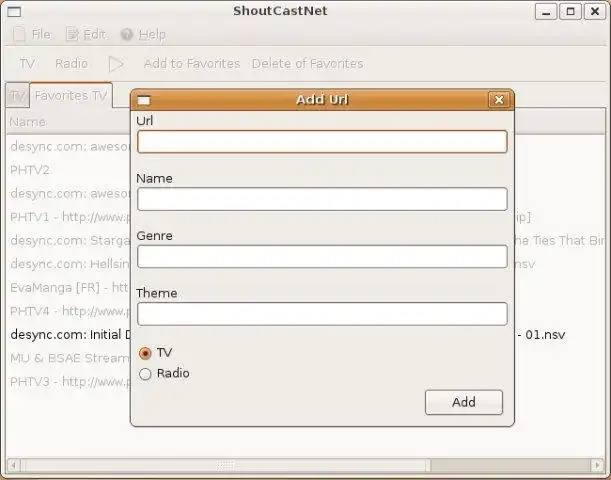Open the Help menu in ShoutCastNet
This screenshot has height=480, width=611.
[x=143, y=34]
